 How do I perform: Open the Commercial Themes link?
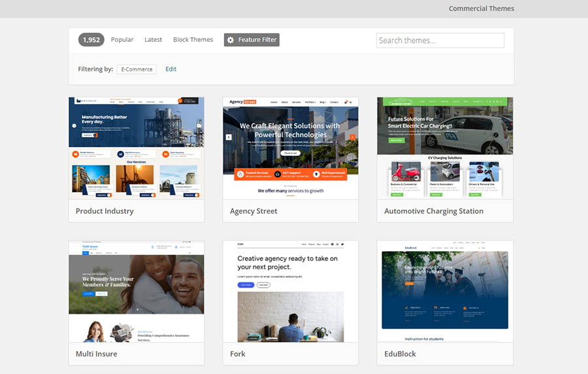tap(481, 8)
